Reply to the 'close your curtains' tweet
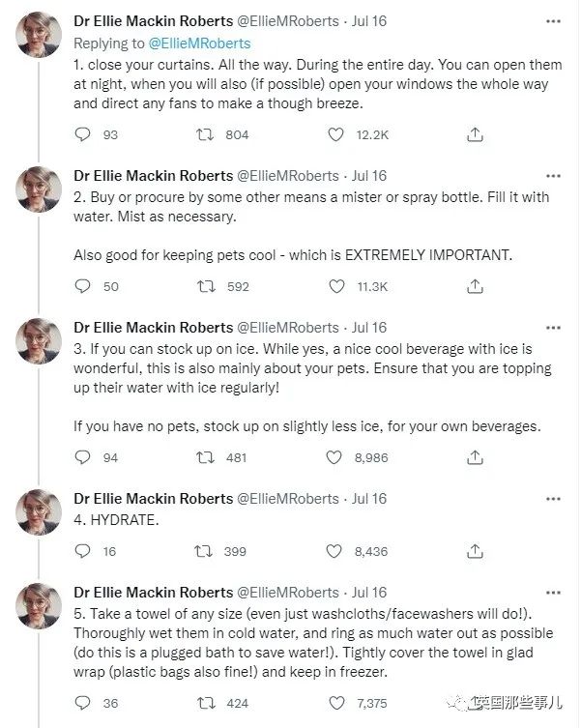 tap(83, 134)
